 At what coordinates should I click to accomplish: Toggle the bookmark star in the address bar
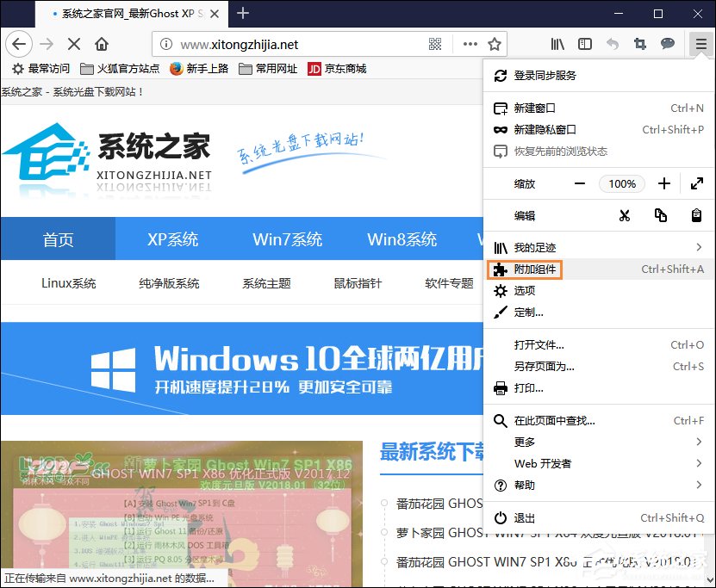pos(493,43)
